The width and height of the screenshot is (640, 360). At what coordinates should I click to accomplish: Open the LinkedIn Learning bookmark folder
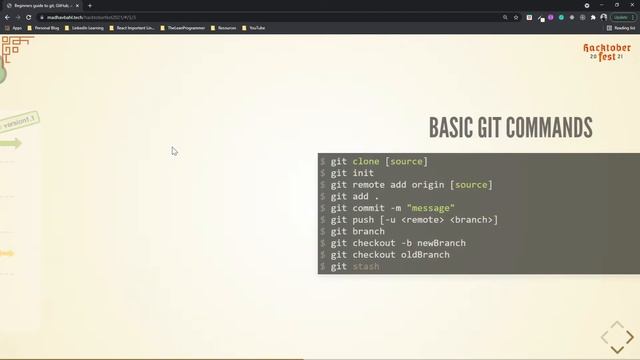coord(84,28)
